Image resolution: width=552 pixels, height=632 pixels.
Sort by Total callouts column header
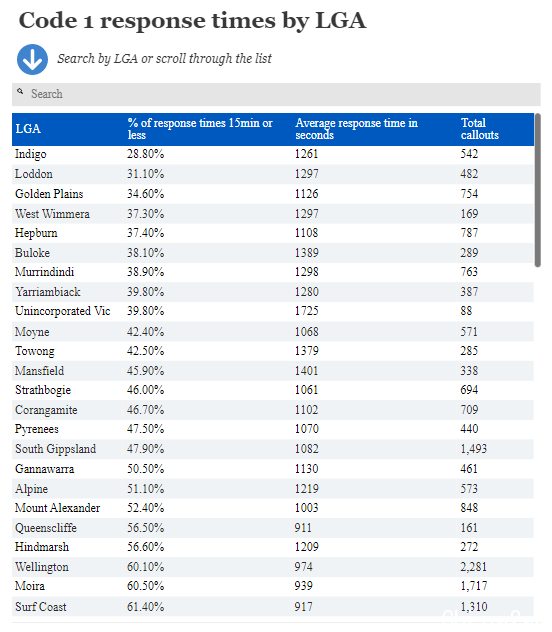[479, 129]
